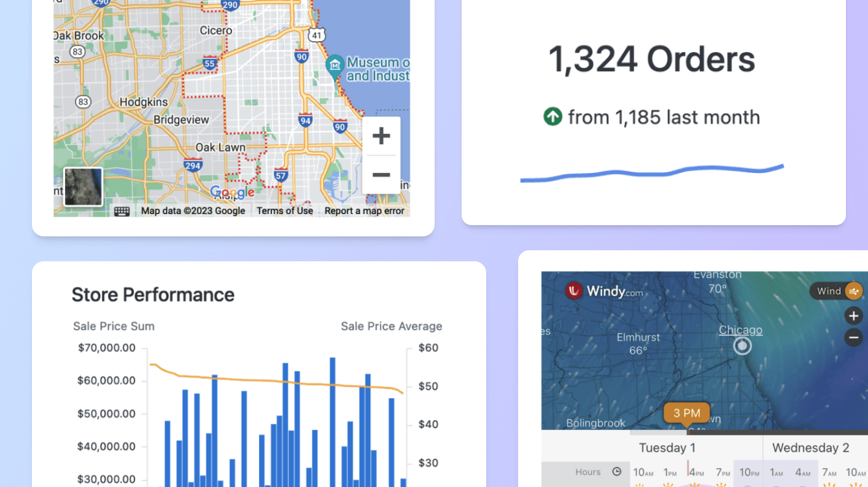Select Tuesday 1 in forecast timeline
This screenshot has height=487, width=868.
pyautogui.click(x=667, y=448)
